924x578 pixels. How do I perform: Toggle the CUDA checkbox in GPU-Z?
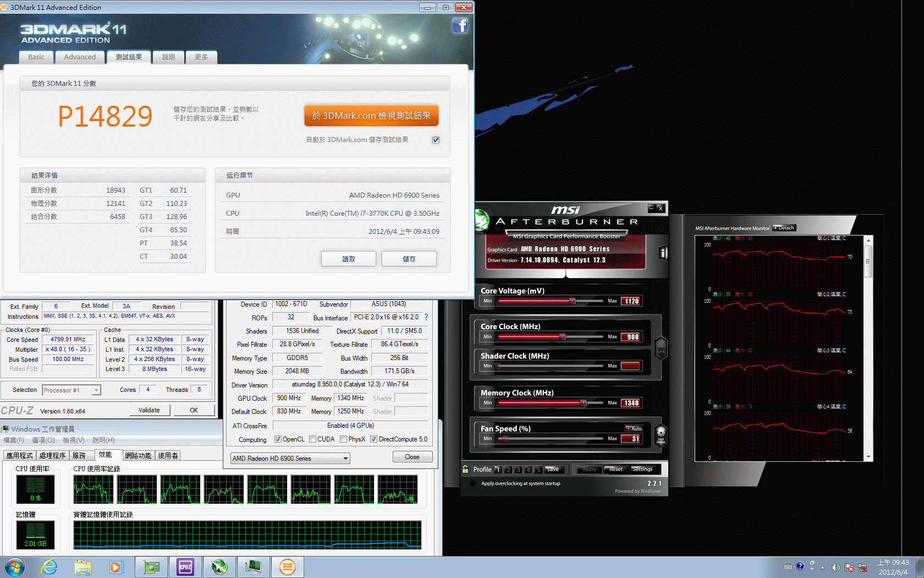point(313,439)
